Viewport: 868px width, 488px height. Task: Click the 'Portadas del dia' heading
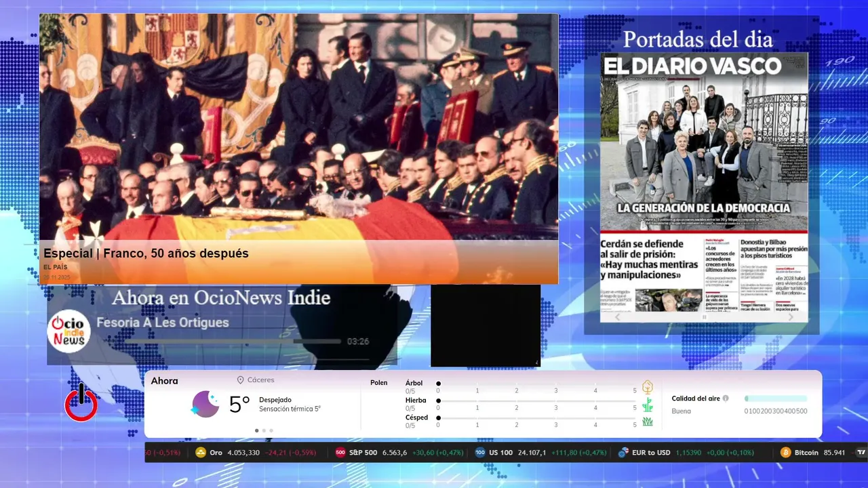pos(698,39)
